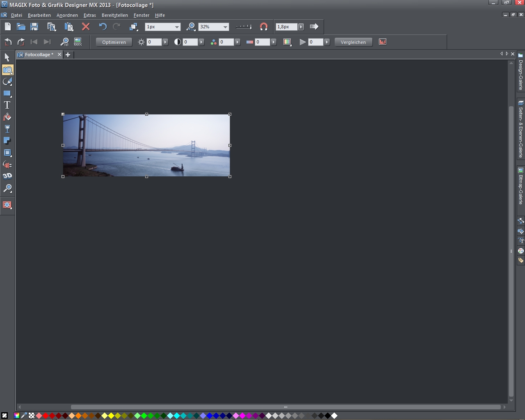Pick the yellow swatch in color line
This screenshot has height=420, width=525.
point(111,415)
